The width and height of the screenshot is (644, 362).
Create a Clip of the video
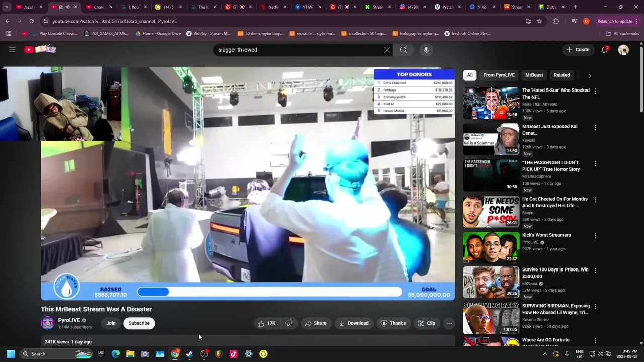(426, 323)
